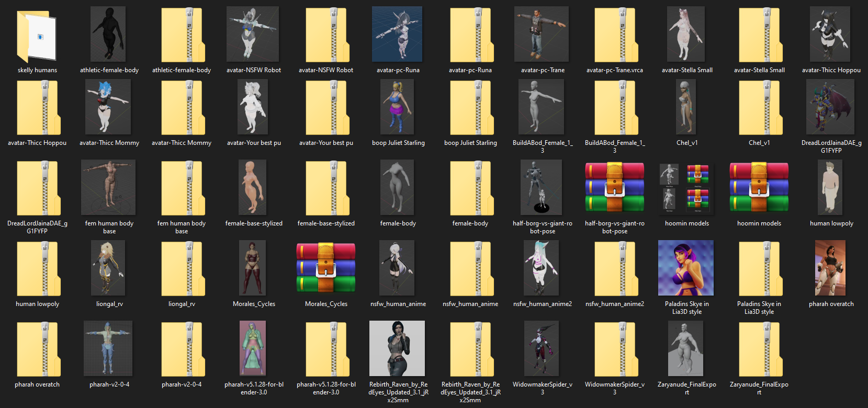Click the BuildABod_Female_1_3 image thumbnail
This screenshot has width=868, height=408.
[x=542, y=107]
